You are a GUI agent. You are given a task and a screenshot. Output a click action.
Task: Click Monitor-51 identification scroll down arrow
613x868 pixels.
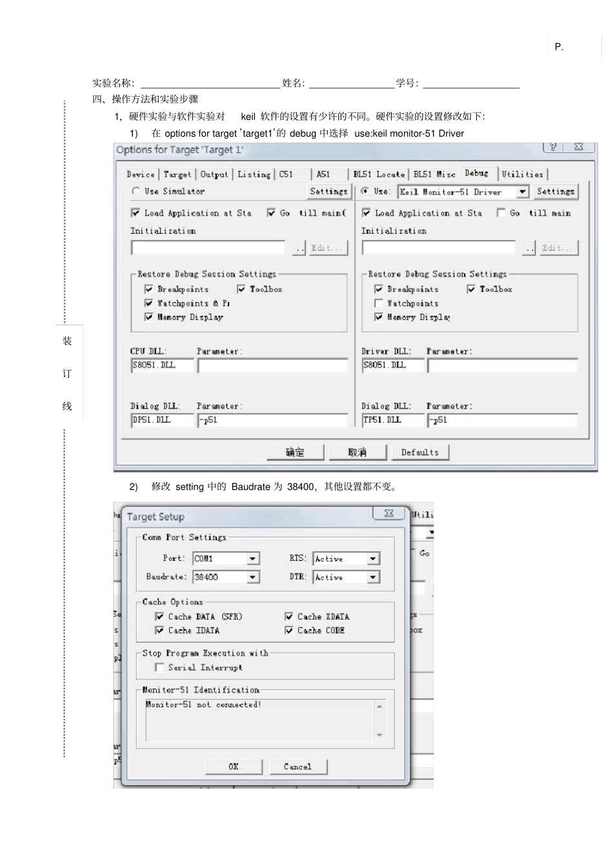pos(379,735)
